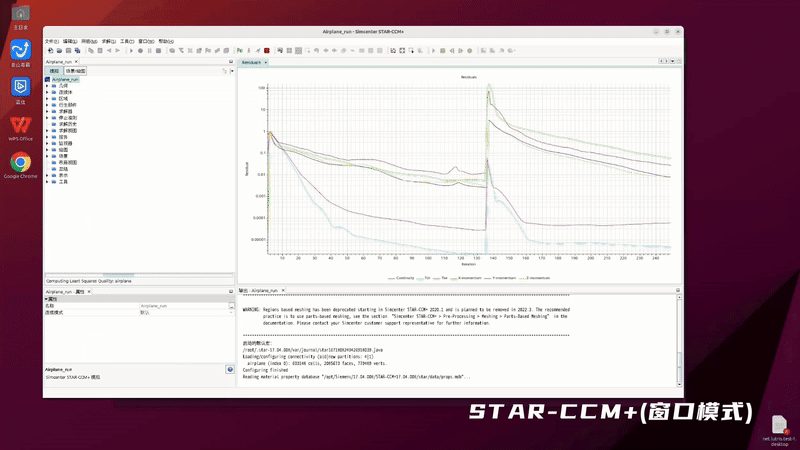Screen dimensions: 800x450
Task: Click the macro record circle icon
Action: (x=140, y=51)
